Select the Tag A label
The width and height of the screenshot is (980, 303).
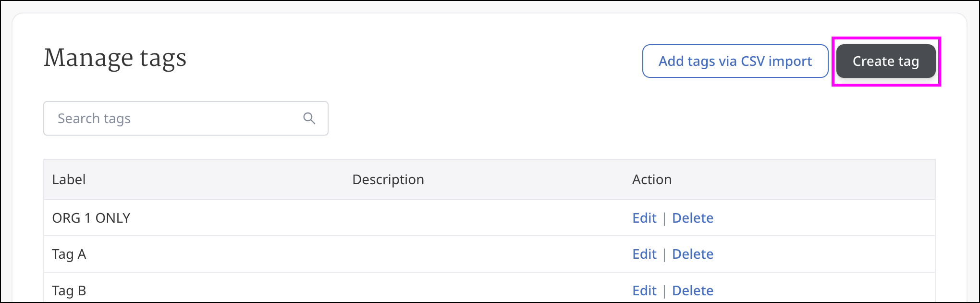(x=69, y=254)
